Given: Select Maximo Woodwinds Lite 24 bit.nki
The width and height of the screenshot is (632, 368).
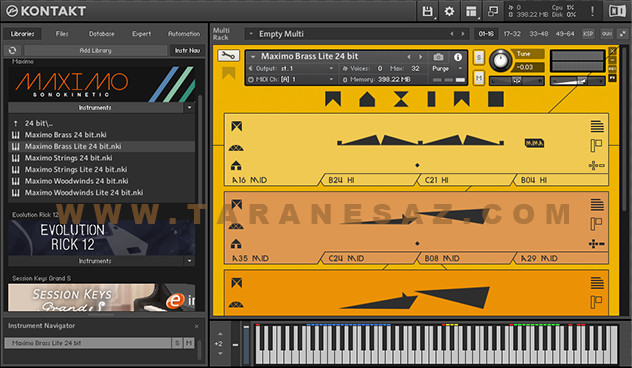Looking at the screenshot, I should (x=102, y=193).
